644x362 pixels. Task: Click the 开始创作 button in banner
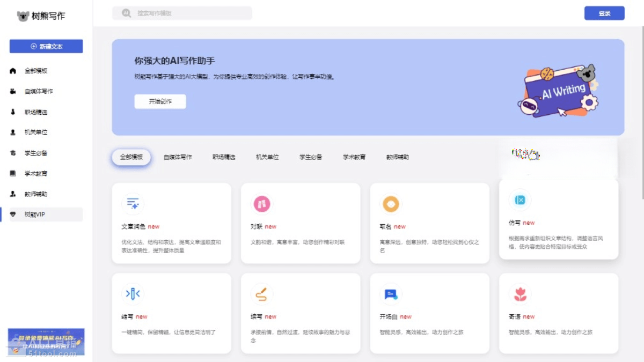point(160,101)
